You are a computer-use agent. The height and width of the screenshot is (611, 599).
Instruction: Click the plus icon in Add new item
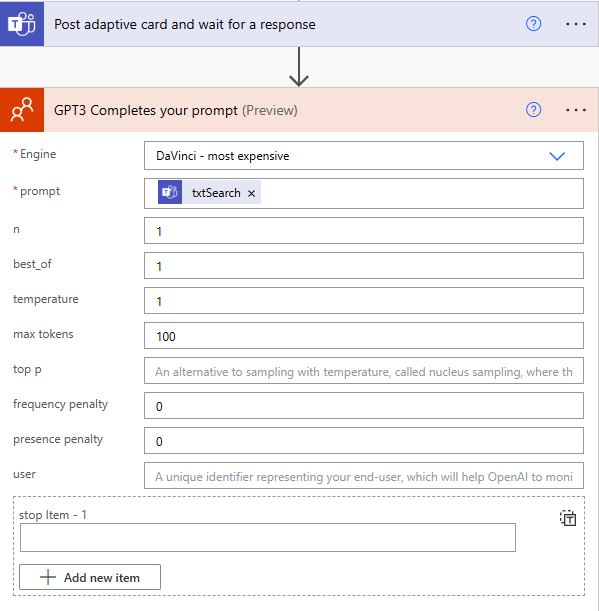[48, 577]
